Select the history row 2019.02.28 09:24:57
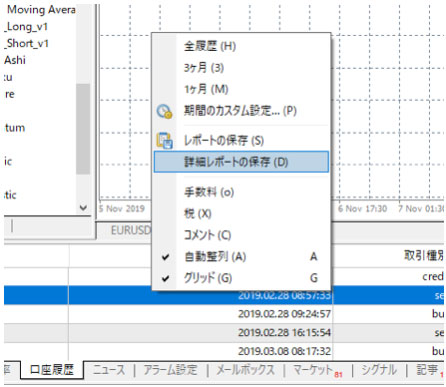 (224, 314)
